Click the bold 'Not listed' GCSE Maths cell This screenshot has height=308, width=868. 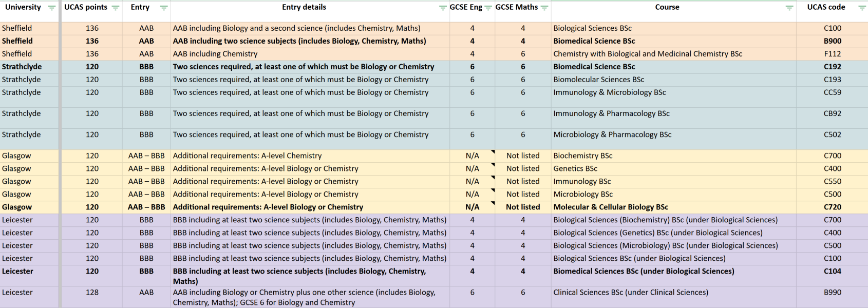pos(523,207)
